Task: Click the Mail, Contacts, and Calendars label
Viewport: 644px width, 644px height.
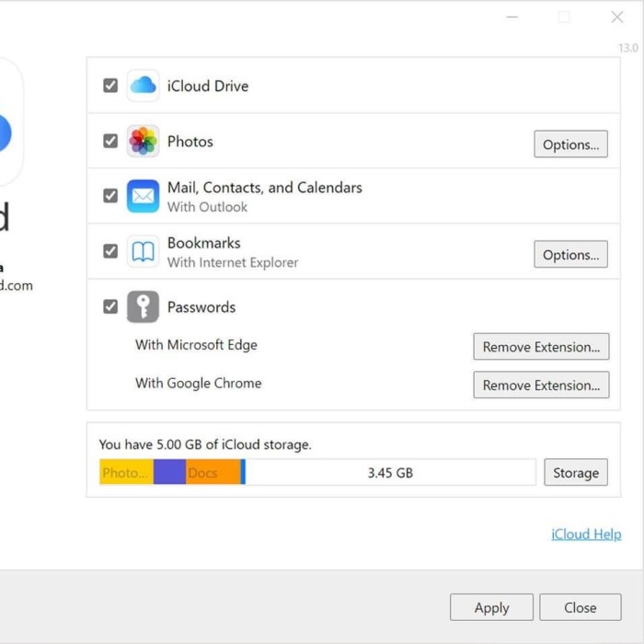Action: point(265,188)
